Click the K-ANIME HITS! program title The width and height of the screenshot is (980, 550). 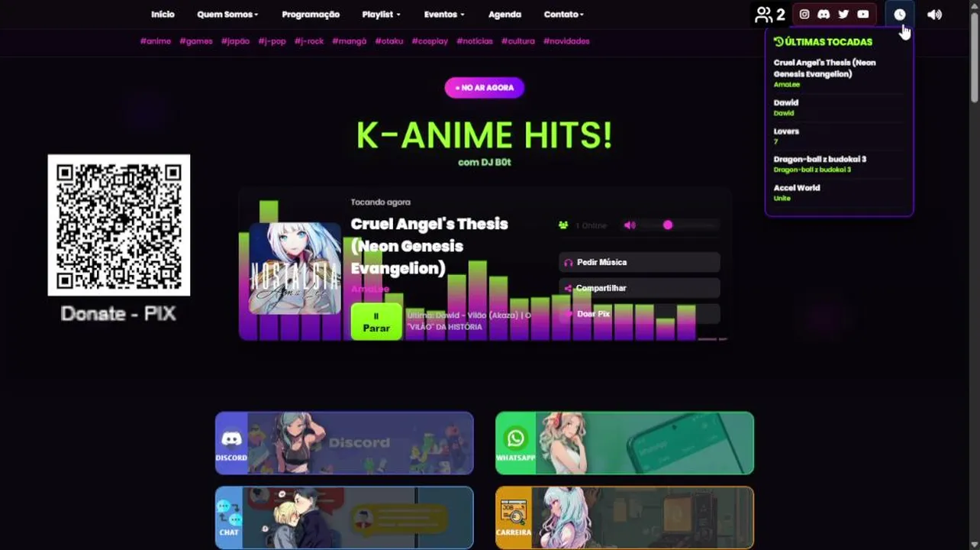(x=485, y=135)
